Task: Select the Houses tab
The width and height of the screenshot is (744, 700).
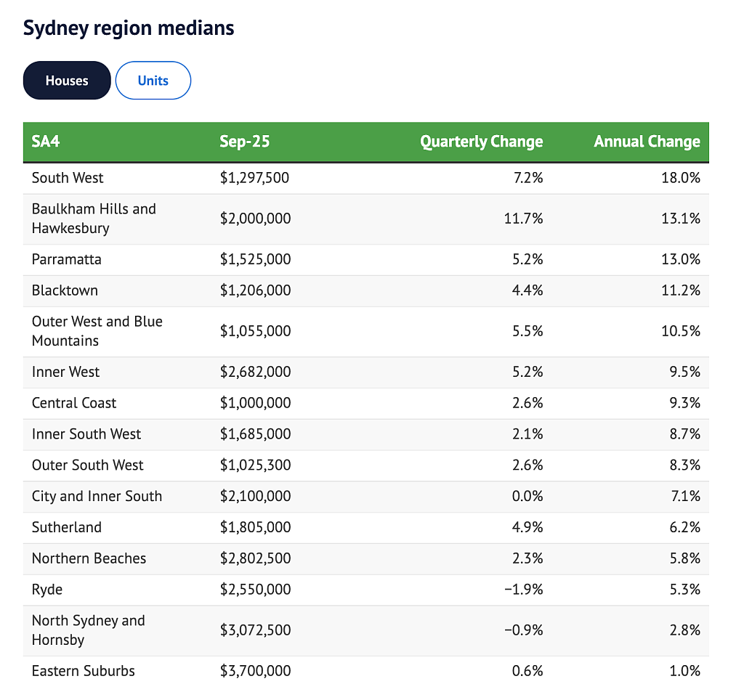Action: (x=67, y=81)
